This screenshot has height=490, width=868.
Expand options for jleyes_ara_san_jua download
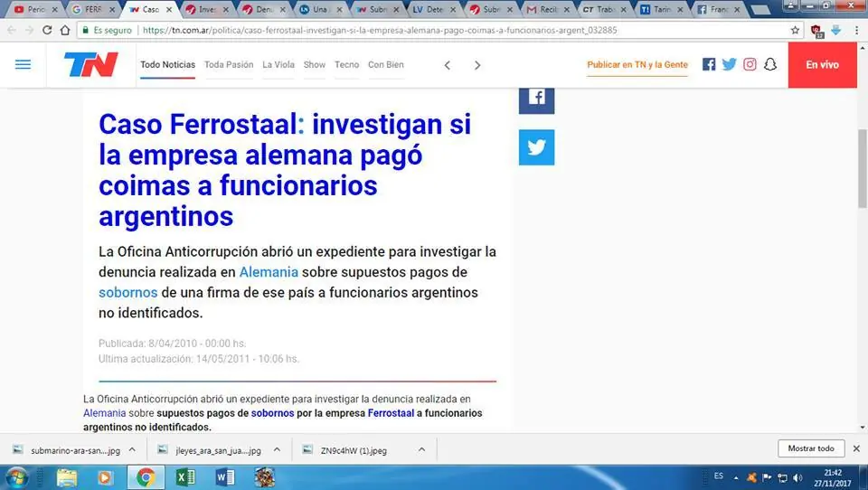coord(277,449)
